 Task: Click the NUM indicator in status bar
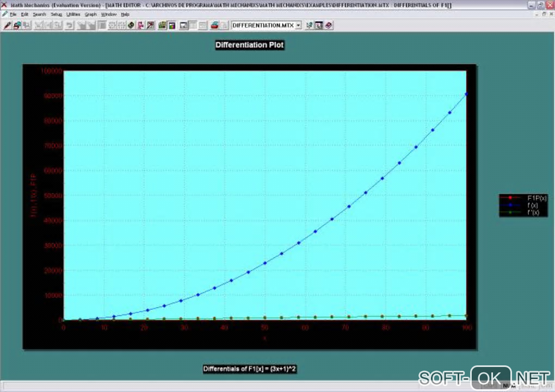tap(509, 385)
